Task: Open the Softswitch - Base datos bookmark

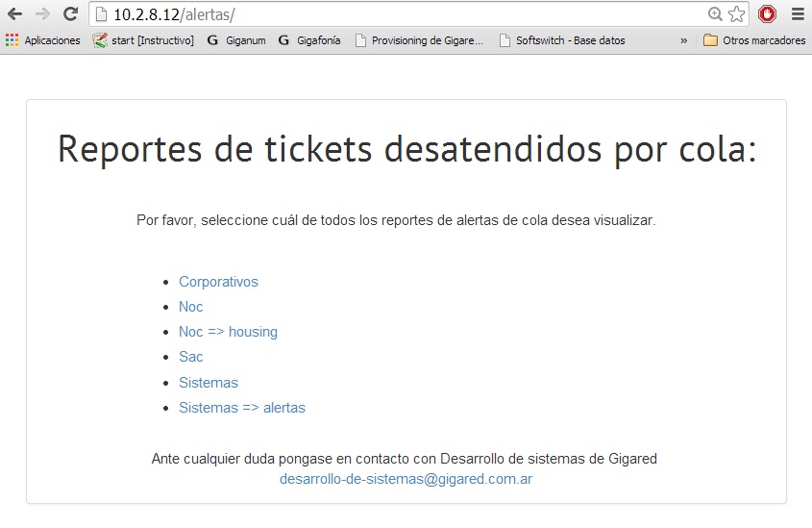Action: [562, 40]
